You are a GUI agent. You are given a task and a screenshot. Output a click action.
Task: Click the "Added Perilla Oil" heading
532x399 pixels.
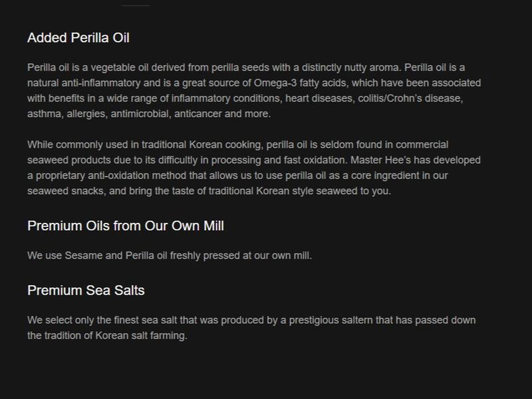point(78,38)
